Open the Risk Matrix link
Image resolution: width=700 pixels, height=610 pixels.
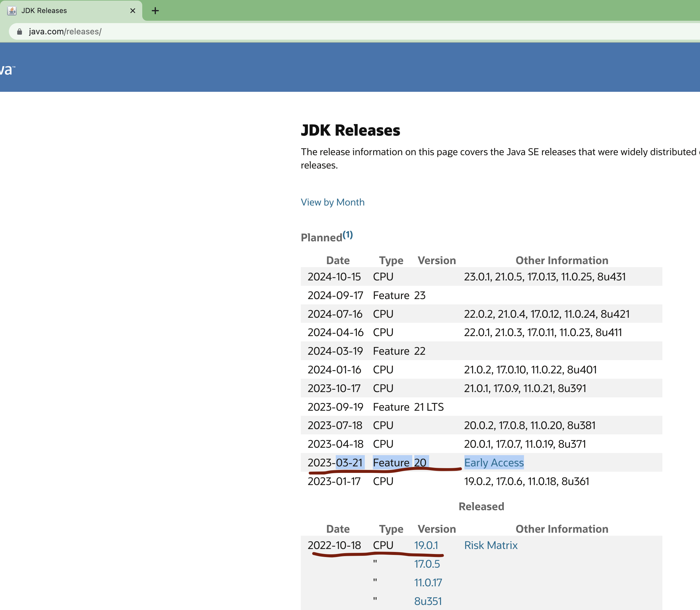click(490, 545)
